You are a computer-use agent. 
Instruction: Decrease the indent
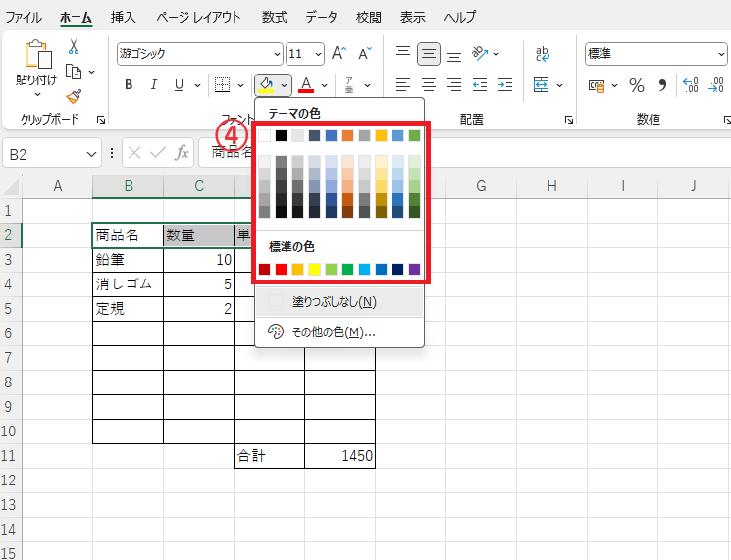480,84
